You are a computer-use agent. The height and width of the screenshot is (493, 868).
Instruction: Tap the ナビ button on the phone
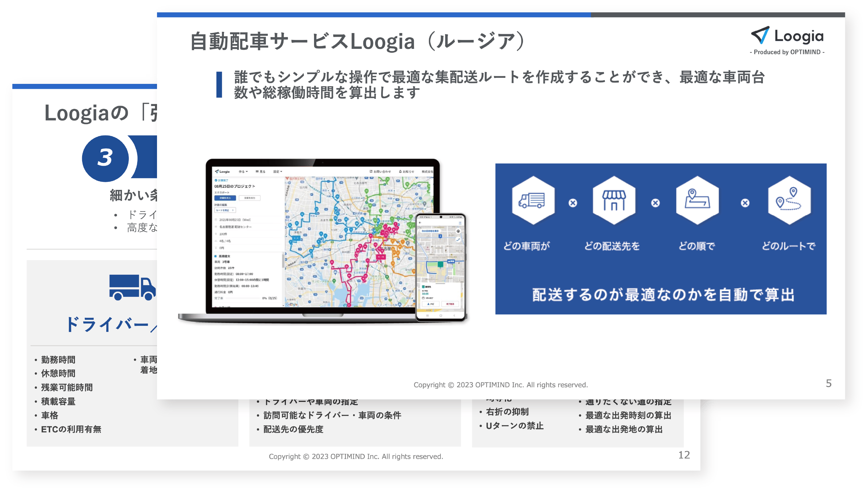430,304
